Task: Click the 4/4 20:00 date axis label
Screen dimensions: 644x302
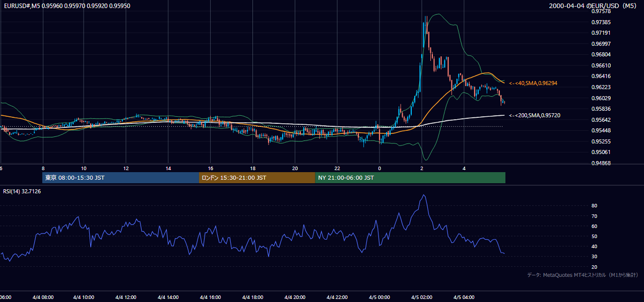Action: coord(295,297)
